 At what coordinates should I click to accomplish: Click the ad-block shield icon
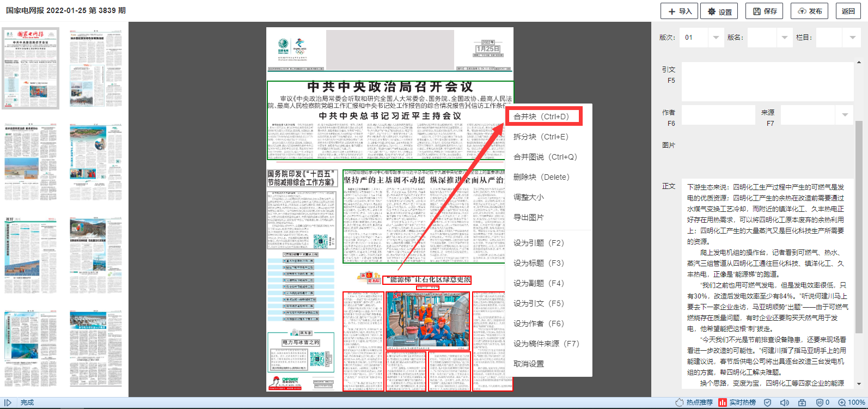[x=820, y=402]
